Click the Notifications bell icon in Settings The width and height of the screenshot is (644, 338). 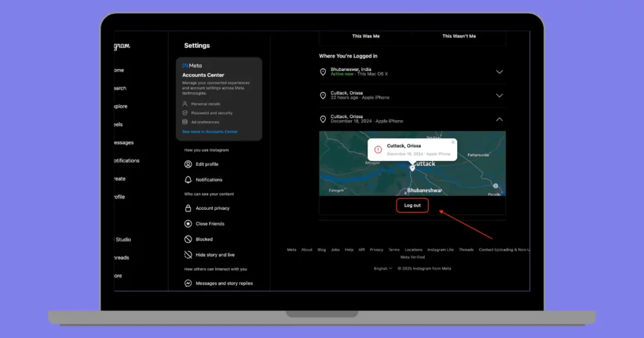click(x=188, y=180)
